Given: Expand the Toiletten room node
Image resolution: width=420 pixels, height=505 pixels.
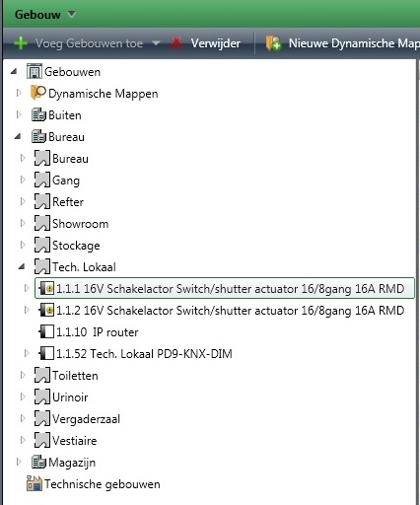Looking at the screenshot, I should pyautogui.click(x=23, y=375).
